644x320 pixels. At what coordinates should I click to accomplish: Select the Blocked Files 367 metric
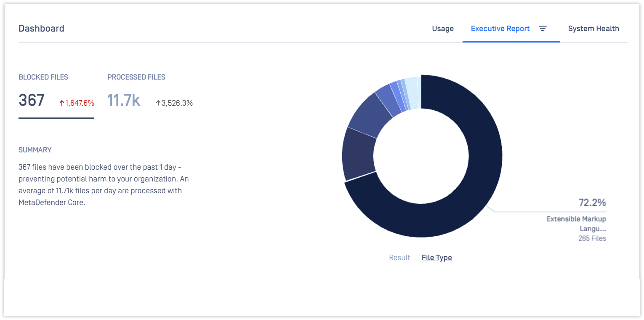[x=32, y=100]
